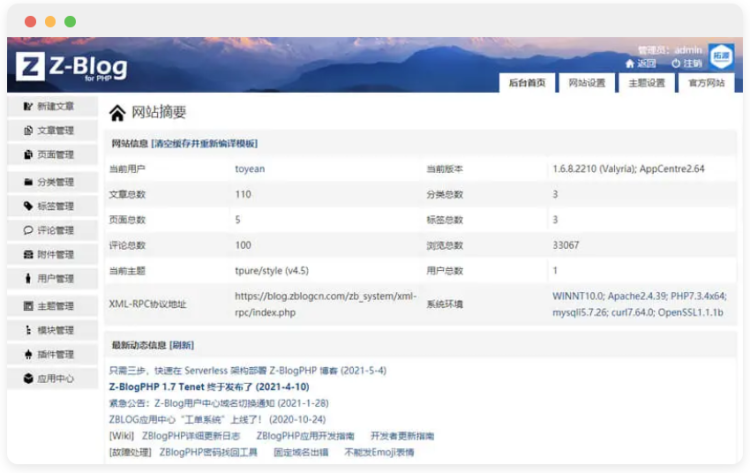This screenshot has width=750, height=473.
Task: Click the 标签管理 tag icon
Action: [28, 206]
